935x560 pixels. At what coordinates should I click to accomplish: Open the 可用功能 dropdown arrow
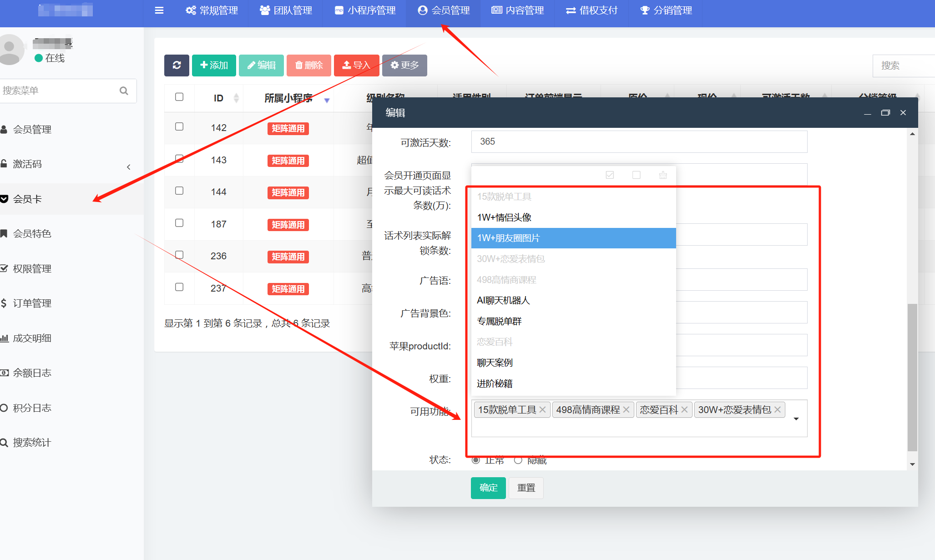(x=796, y=419)
